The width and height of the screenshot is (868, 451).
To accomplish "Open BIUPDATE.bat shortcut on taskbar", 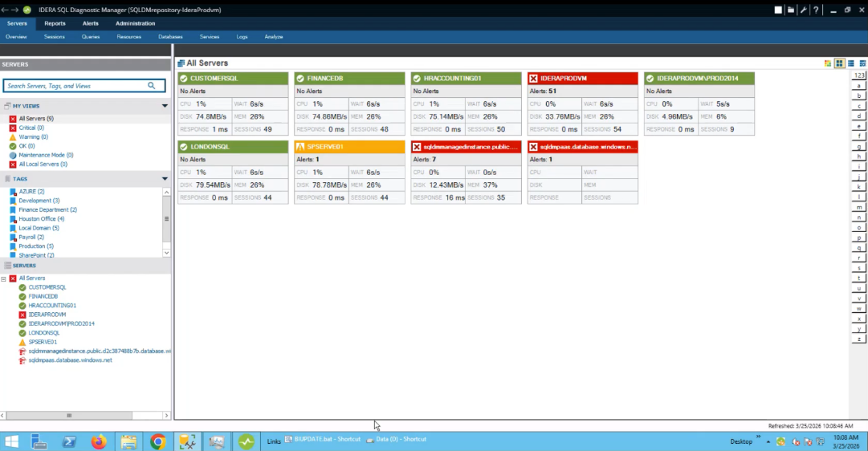I will click(323, 440).
